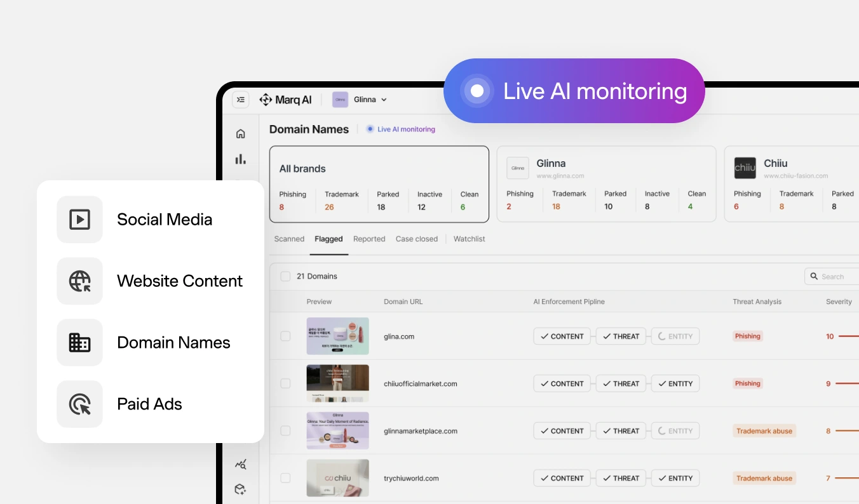This screenshot has width=859, height=504.
Task: Click ENTITY step for chiiuofficialmarket.com
Action: point(675,383)
